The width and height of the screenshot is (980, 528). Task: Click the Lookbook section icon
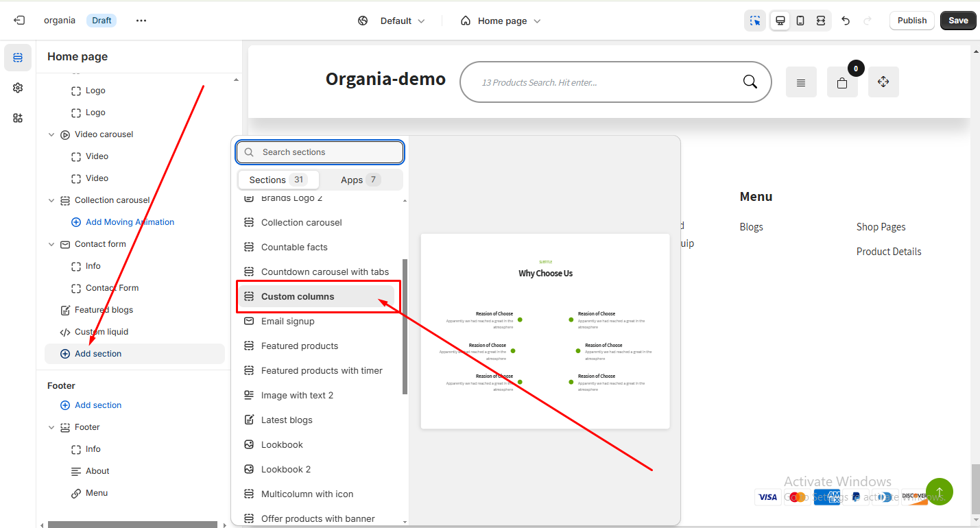tap(249, 444)
